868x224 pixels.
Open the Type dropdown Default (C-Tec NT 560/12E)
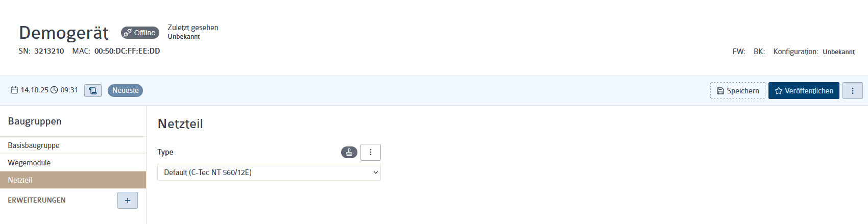click(x=269, y=172)
